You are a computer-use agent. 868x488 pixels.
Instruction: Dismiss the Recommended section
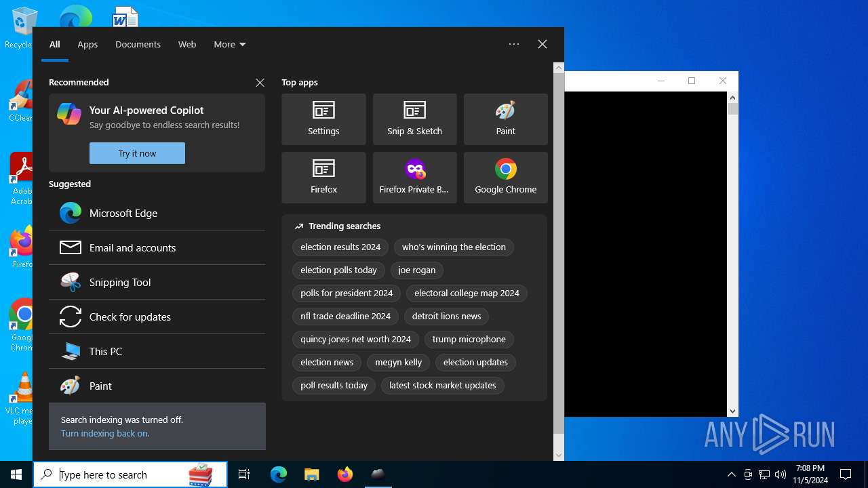(x=260, y=83)
